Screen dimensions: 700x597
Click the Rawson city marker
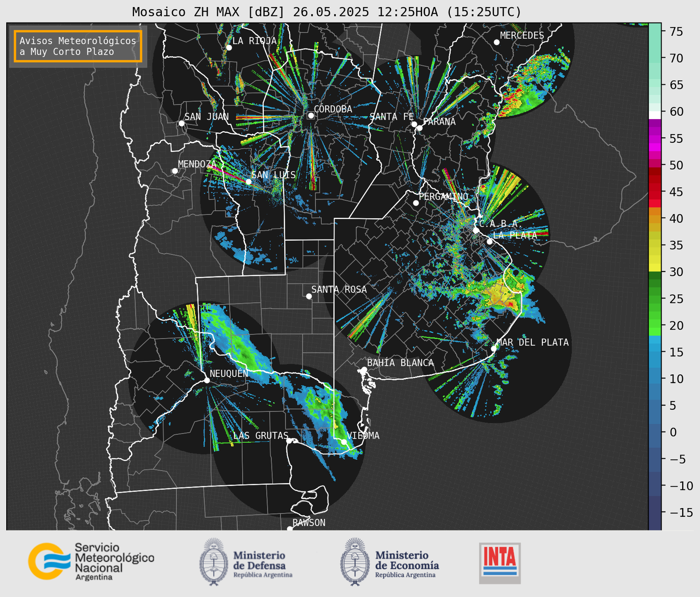(x=290, y=528)
